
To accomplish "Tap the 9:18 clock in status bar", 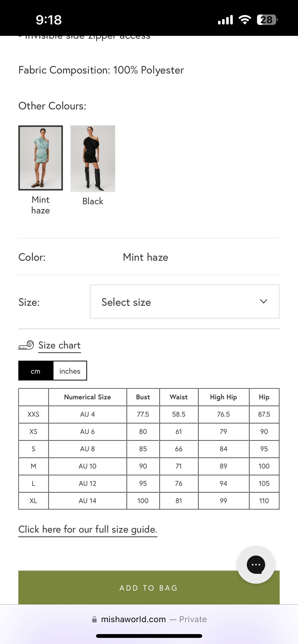I will click(49, 20).
